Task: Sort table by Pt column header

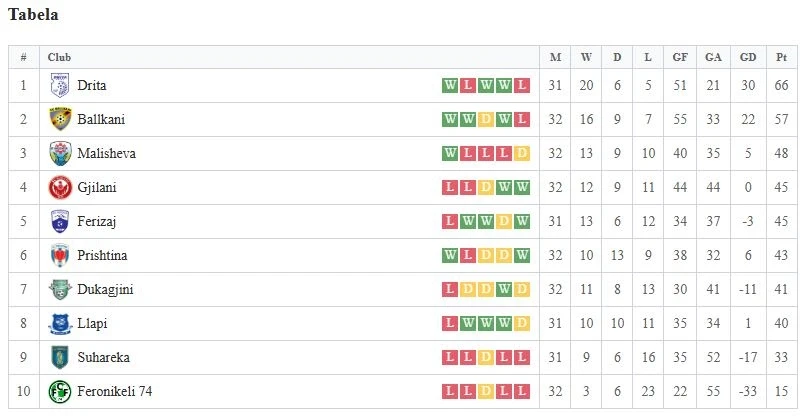Action: [781, 57]
